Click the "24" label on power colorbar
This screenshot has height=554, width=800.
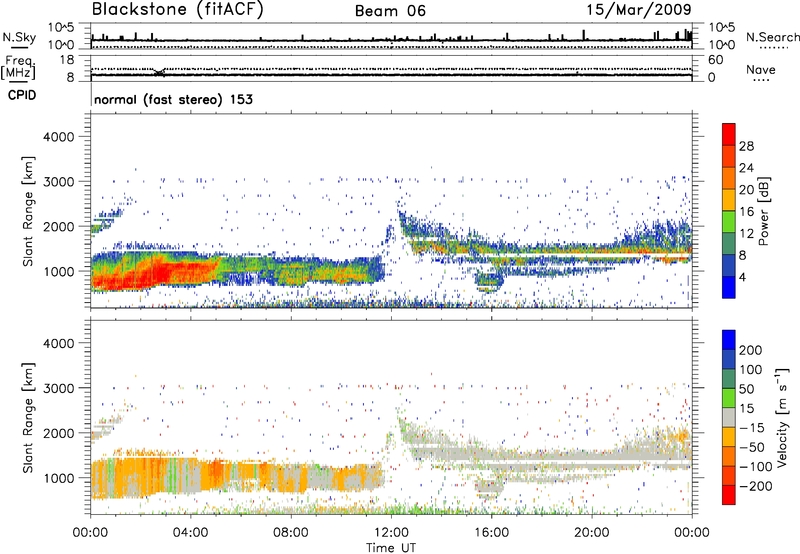pyautogui.click(x=746, y=168)
